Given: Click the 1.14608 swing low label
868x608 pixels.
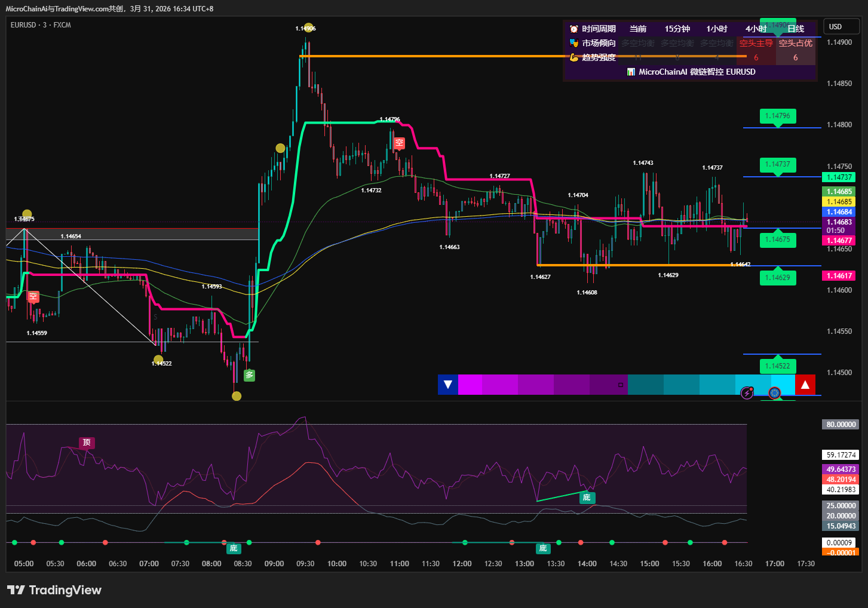Looking at the screenshot, I should tap(587, 293).
